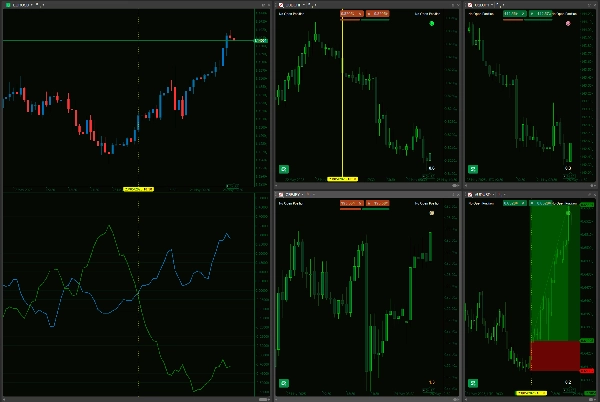Select the red stop-loss zone on the bottom-right chart
This screenshot has height=402, width=600.
[555, 356]
